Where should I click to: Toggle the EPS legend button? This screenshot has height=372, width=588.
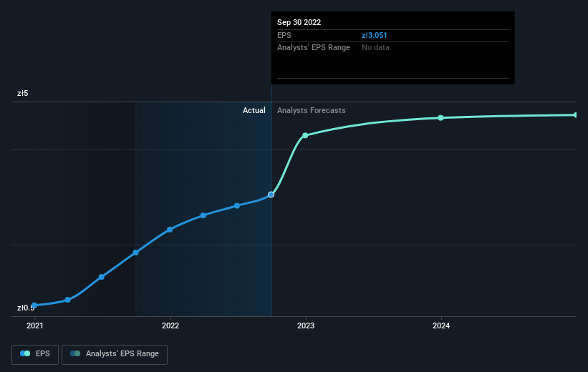pos(35,354)
